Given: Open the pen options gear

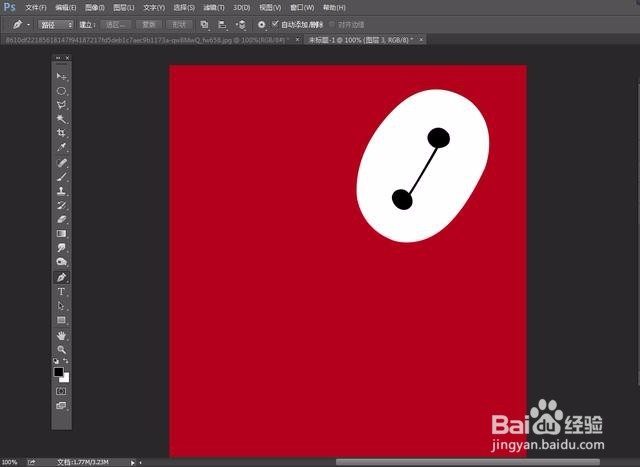Looking at the screenshot, I should click(262, 25).
